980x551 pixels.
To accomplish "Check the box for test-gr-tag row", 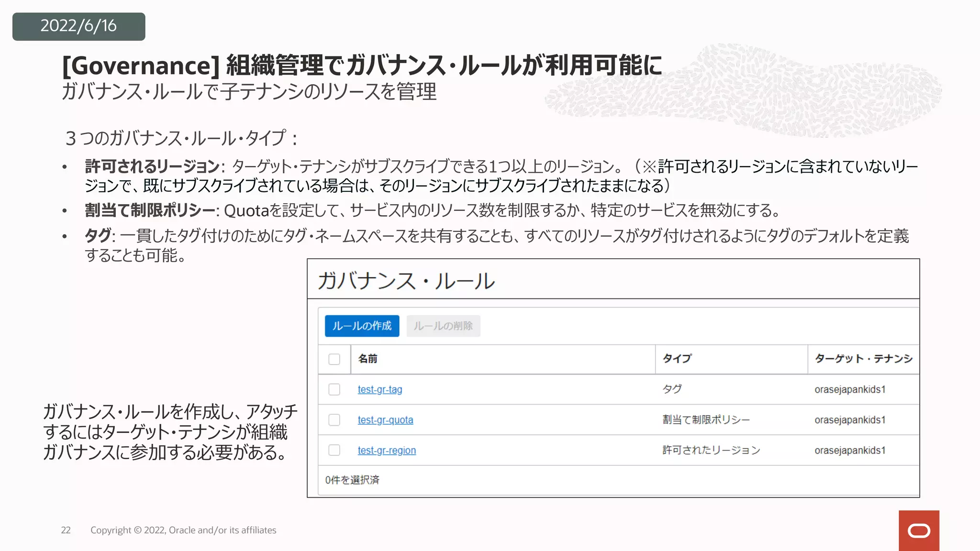I will 334,389.
